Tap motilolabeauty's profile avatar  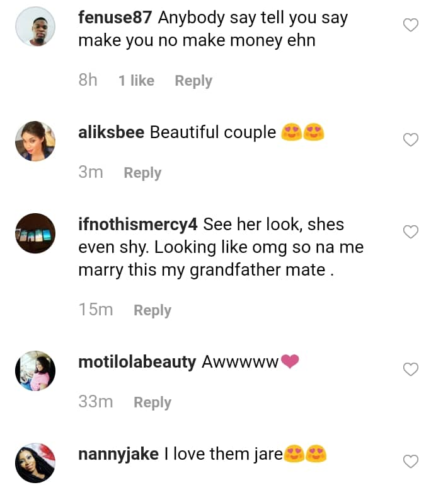(x=35, y=371)
